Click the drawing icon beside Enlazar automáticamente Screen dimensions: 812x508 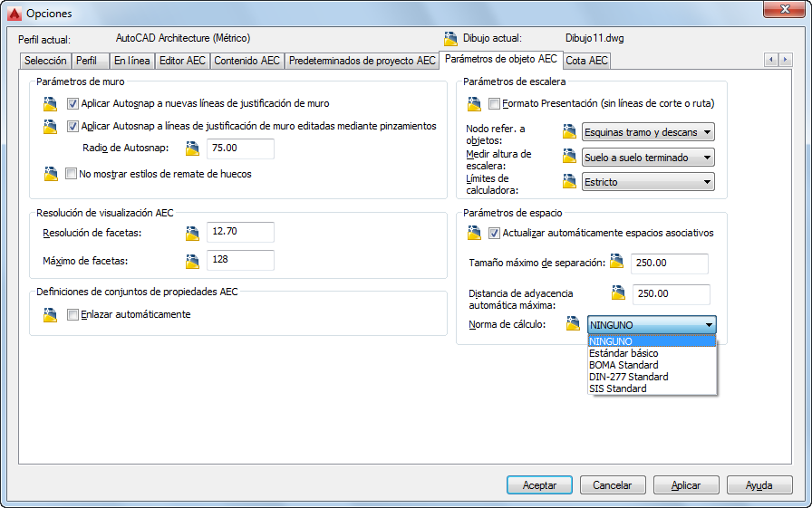(50, 314)
